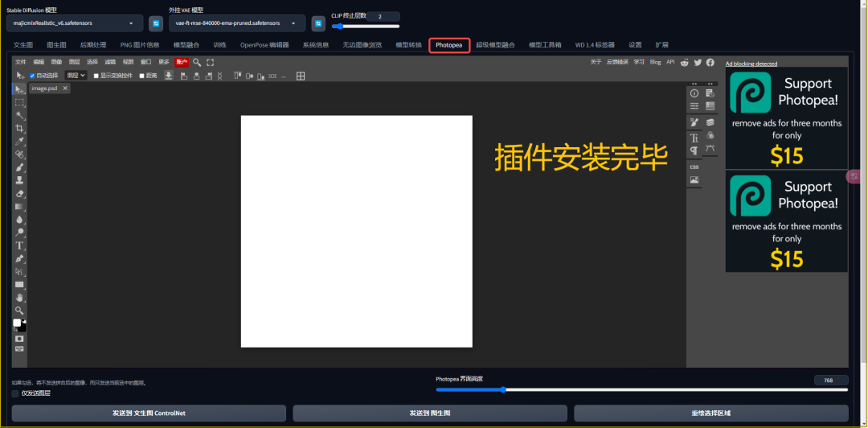Select the Crop tool
This screenshot has height=428, width=868.
click(x=19, y=128)
